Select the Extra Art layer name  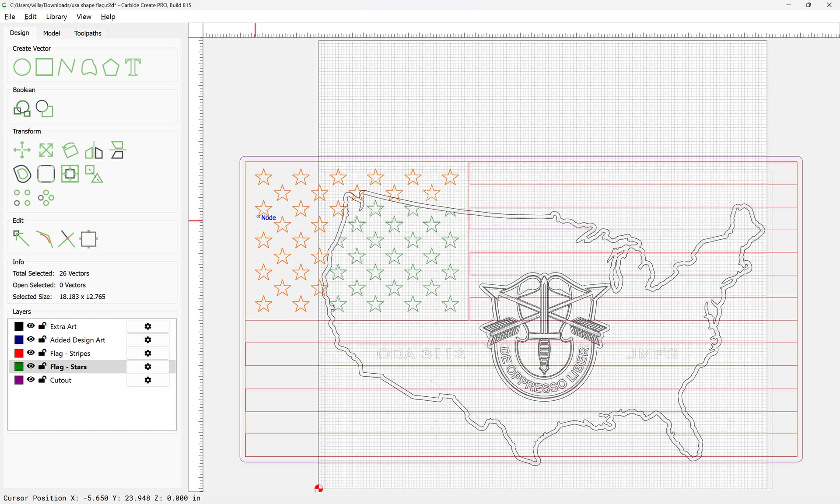tap(63, 326)
